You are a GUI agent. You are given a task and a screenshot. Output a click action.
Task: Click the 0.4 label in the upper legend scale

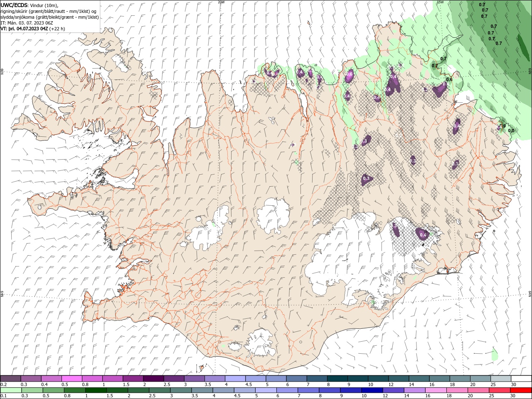[44, 384]
